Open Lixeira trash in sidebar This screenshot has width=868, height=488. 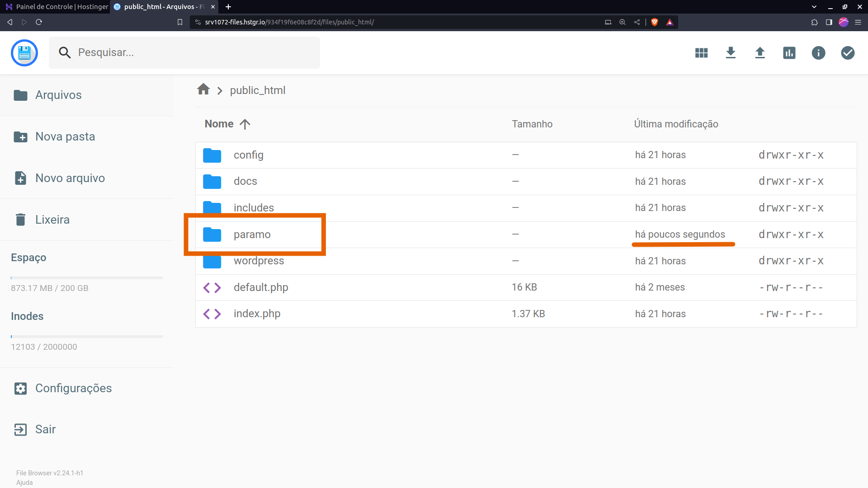pyautogui.click(x=87, y=220)
